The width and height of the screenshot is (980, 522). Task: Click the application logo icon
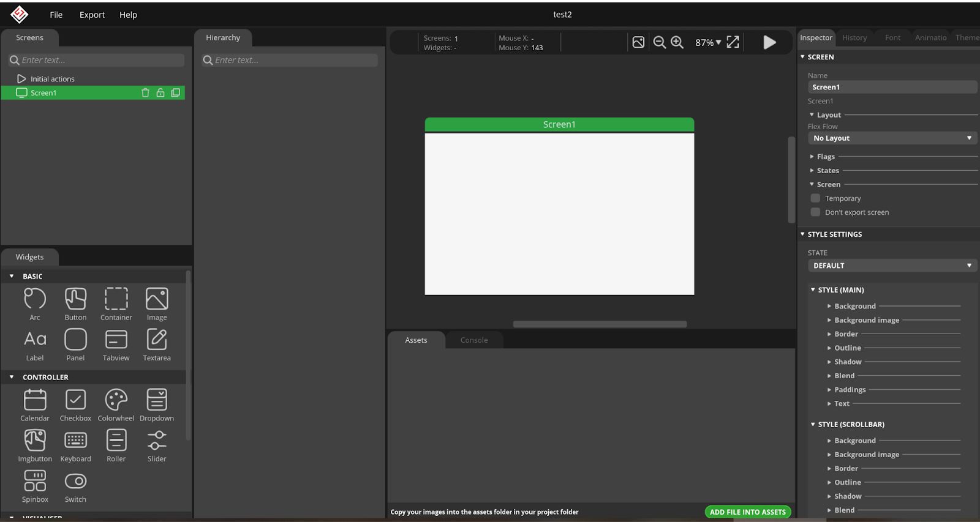click(x=20, y=14)
